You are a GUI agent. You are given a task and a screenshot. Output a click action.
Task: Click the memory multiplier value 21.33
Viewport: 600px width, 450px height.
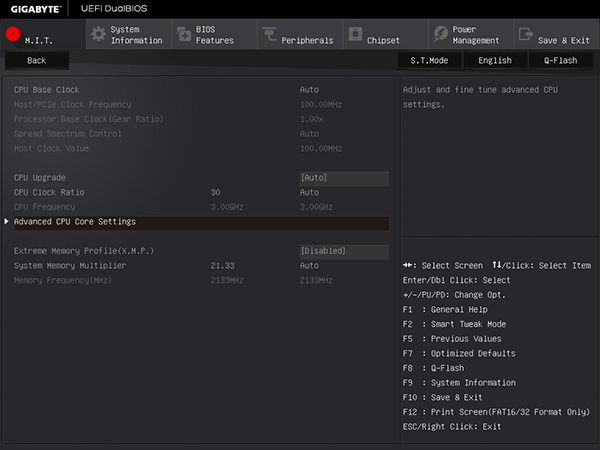222,266
